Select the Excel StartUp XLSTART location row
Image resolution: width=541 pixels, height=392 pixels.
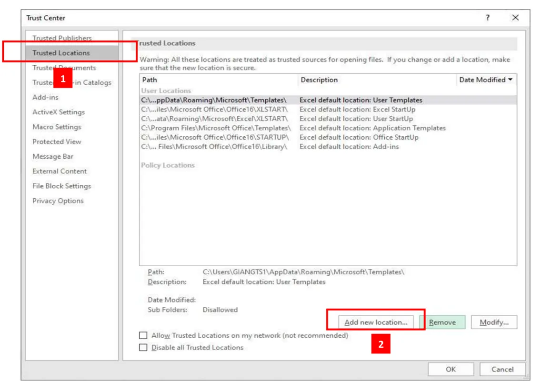(x=214, y=110)
